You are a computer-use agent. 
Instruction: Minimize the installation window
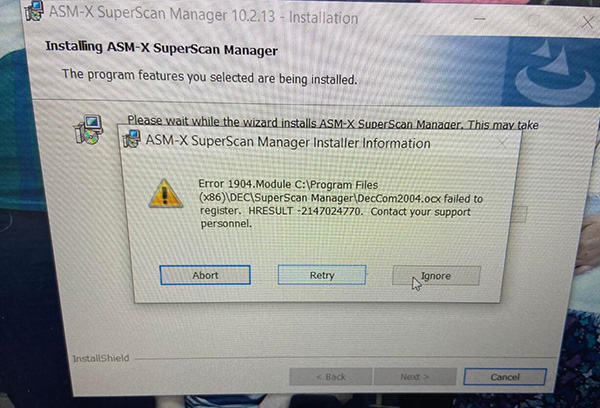click(x=480, y=19)
